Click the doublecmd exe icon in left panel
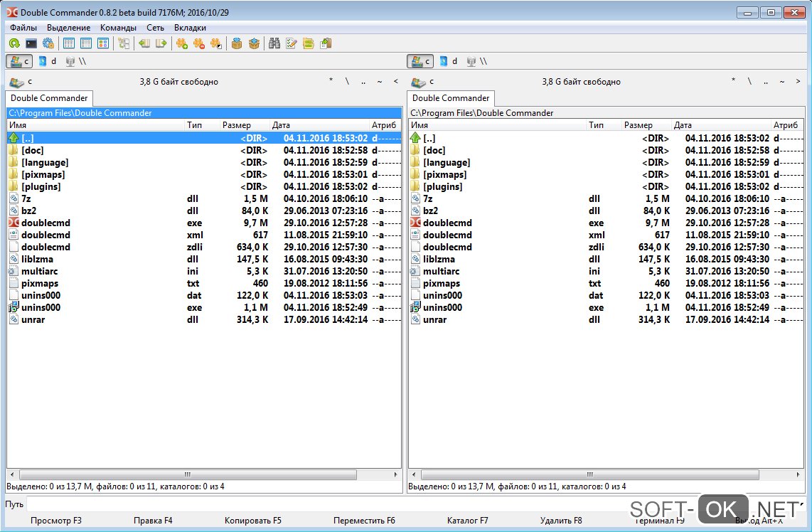812x532 pixels. tap(14, 223)
